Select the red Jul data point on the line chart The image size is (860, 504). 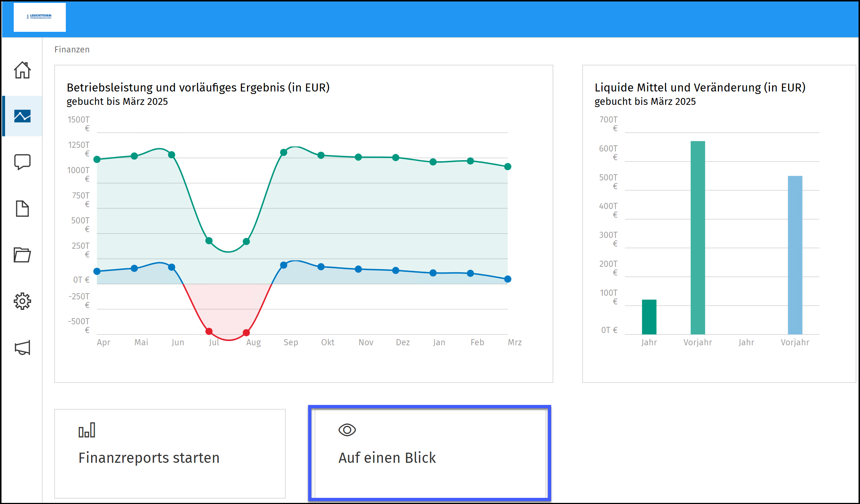(209, 331)
